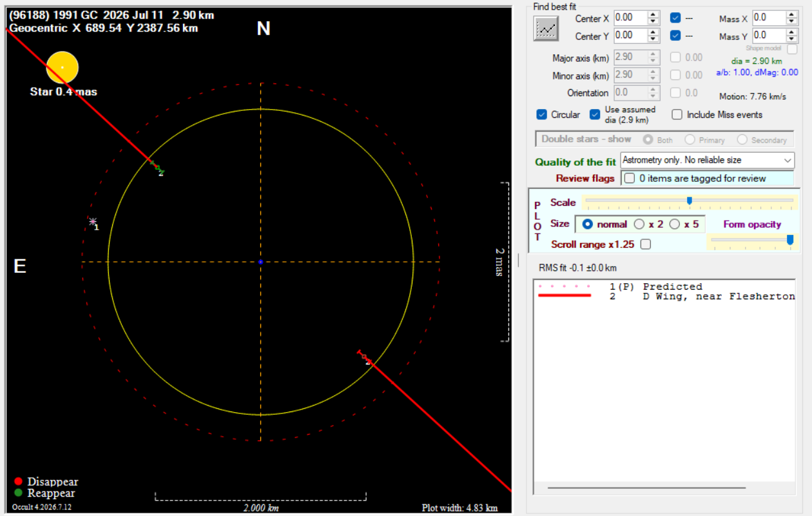Toggle the checkbox beside Center Y
The image size is (812, 516).
pyautogui.click(x=675, y=35)
